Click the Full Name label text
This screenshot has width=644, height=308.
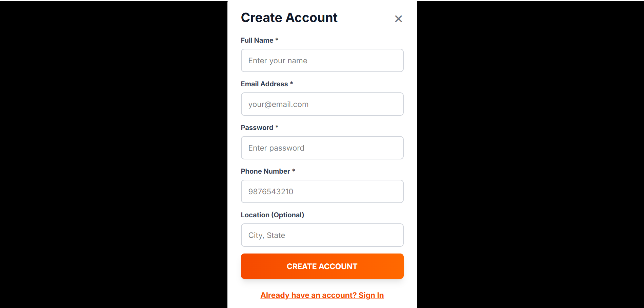pos(257,40)
